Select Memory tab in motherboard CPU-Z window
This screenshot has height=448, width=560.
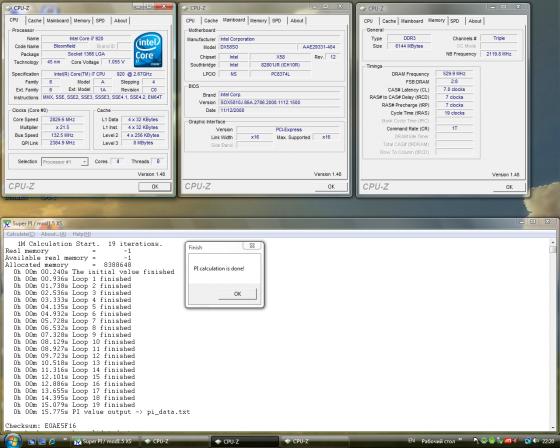[258, 21]
